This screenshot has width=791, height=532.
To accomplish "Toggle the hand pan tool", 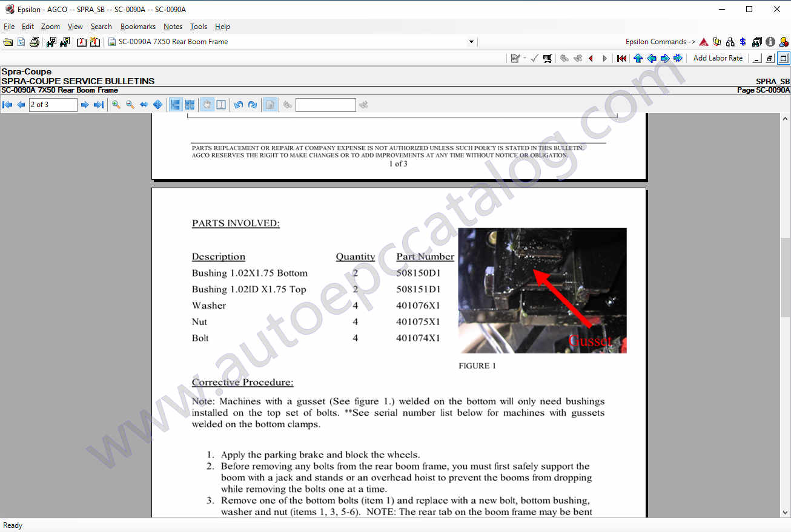I will (x=208, y=105).
